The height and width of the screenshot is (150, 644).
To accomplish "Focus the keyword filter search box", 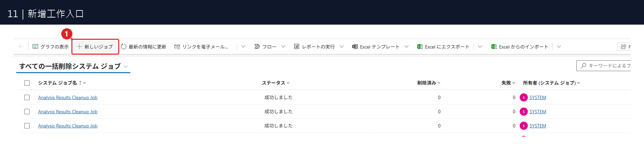I will (x=603, y=66).
